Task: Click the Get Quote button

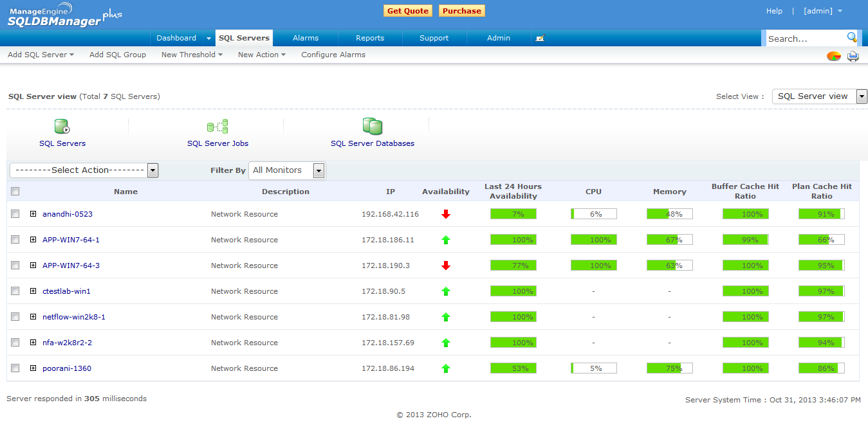Action: [407, 11]
